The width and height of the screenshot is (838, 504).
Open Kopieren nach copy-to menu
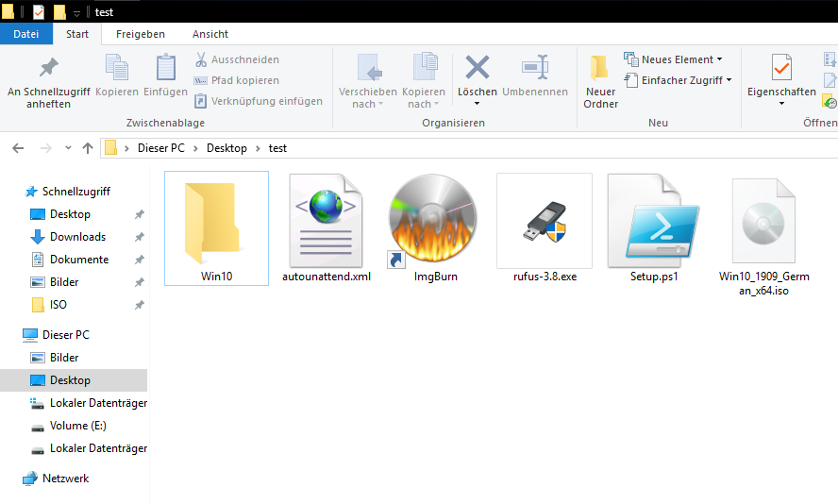click(424, 82)
